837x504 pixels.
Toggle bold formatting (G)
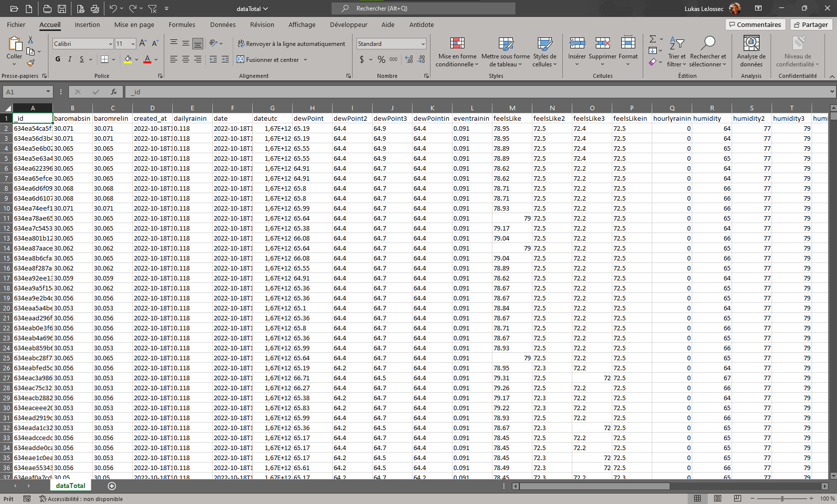58,59
